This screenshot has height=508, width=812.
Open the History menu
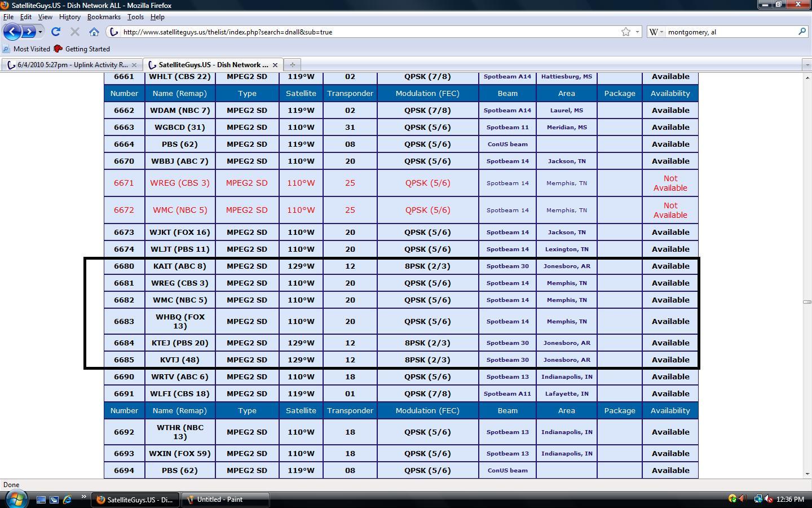[x=69, y=17]
